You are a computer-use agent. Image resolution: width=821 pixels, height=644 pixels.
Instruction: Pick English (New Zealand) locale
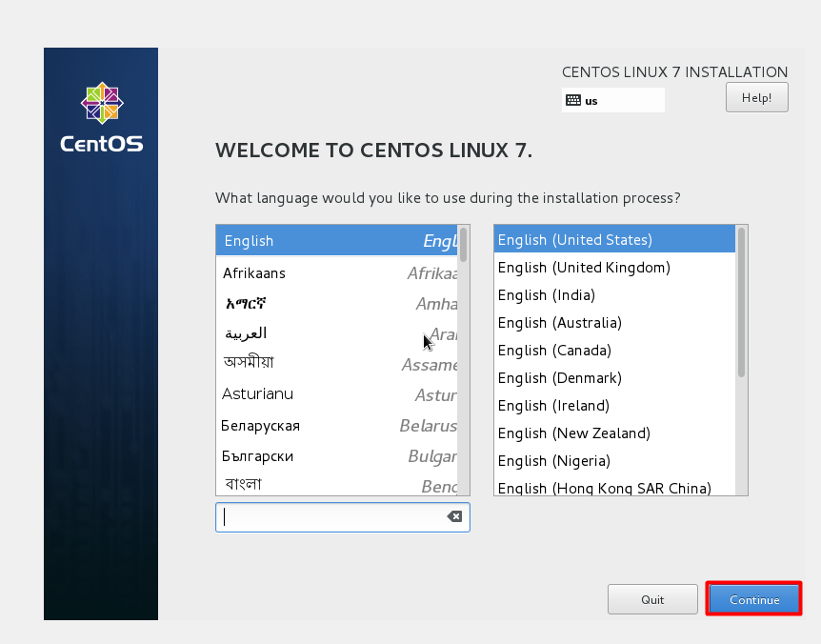(x=573, y=433)
